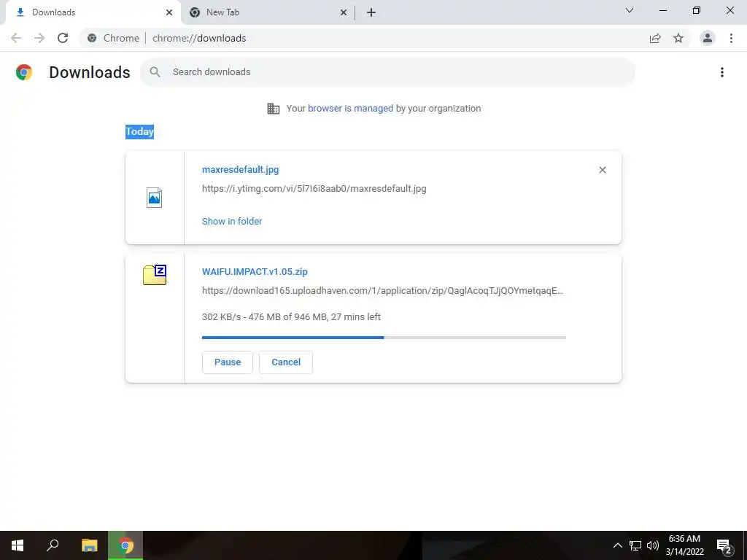Click the Chrome logo beside Downloads title
The width and height of the screenshot is (747, 560).
[24, 72]
